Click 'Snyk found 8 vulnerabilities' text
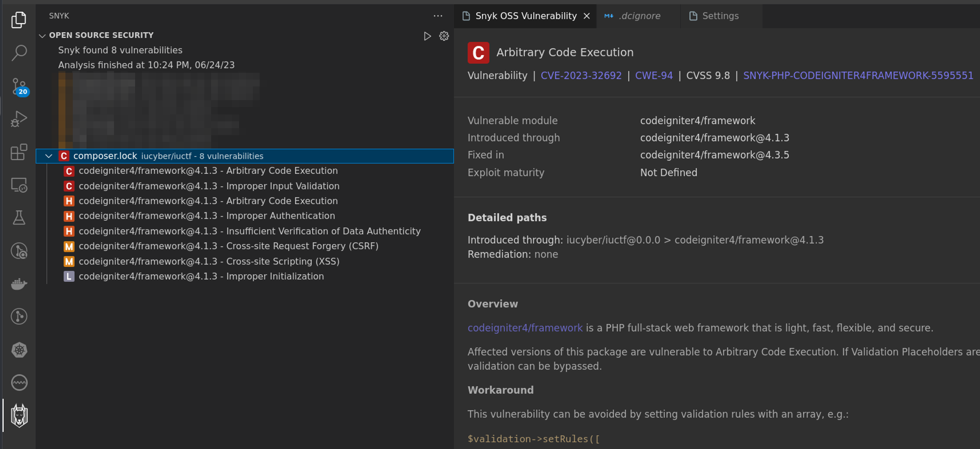 pos(120,50)
